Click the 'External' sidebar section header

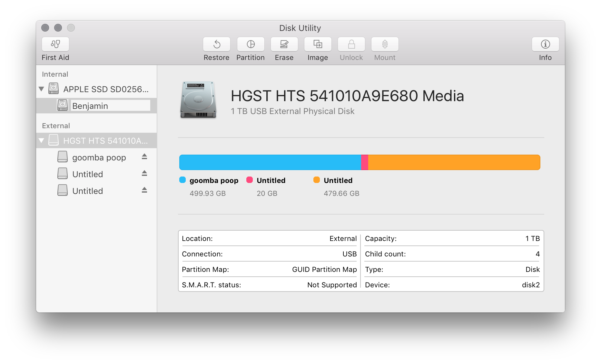click(56, 126)
